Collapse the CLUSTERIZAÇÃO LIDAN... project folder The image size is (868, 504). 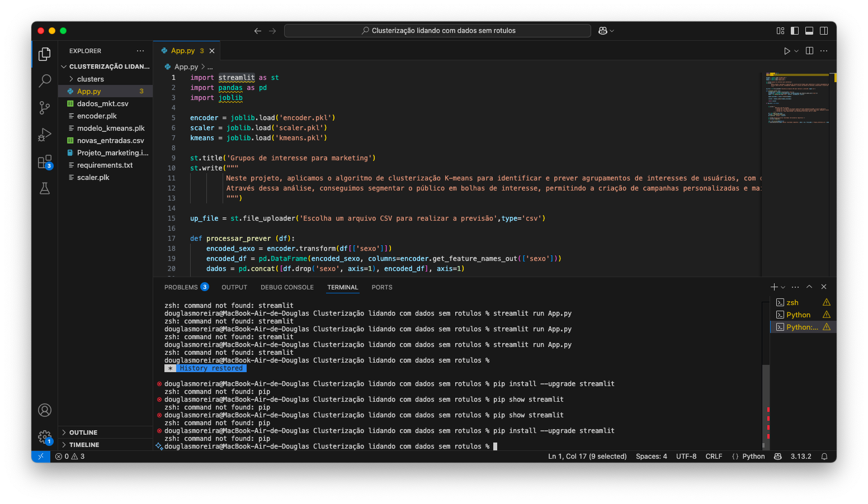click(106, 66)
